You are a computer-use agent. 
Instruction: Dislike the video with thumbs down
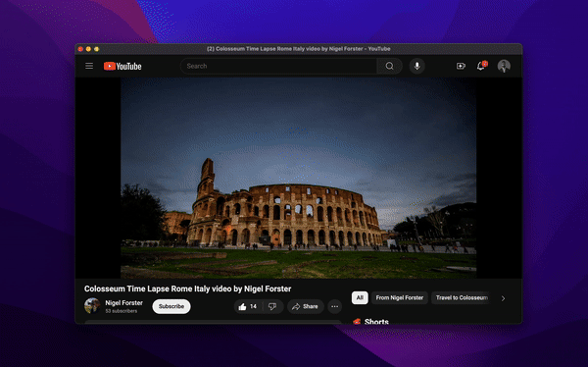point(272,306)
